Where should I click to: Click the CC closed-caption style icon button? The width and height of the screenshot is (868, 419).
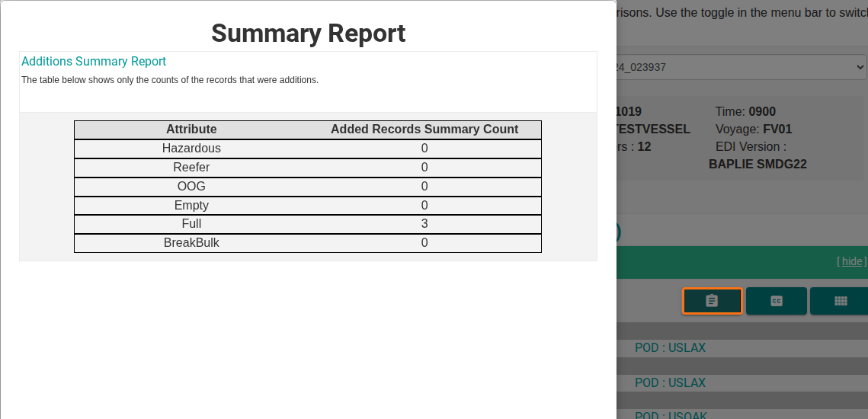776,301
